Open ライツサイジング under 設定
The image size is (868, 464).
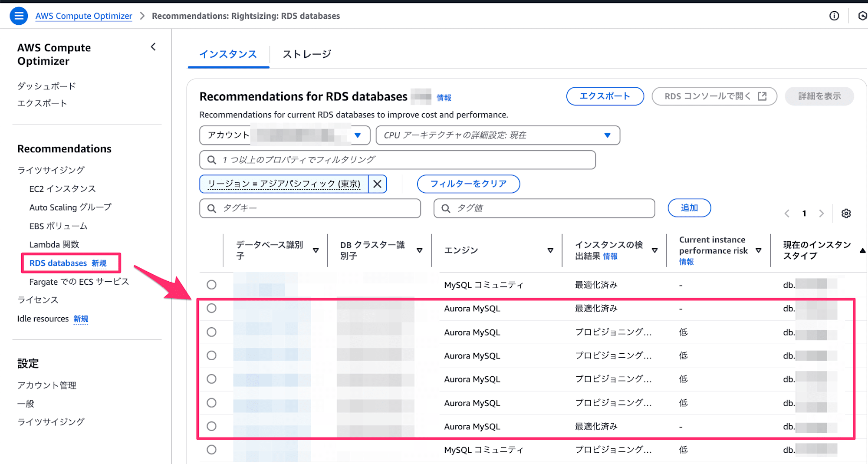point(51,422)
